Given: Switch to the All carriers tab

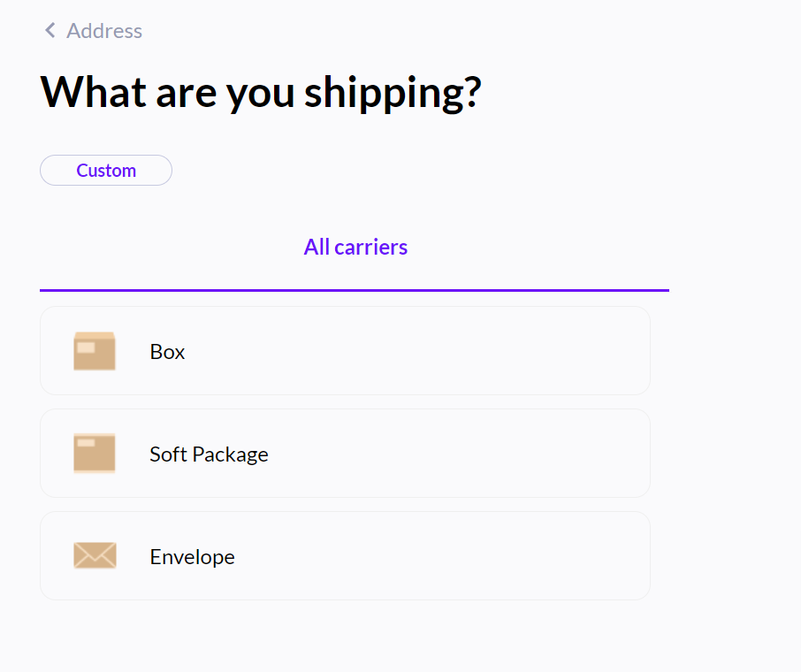Looking at the screenshot, I should click(x=355, y=247).
